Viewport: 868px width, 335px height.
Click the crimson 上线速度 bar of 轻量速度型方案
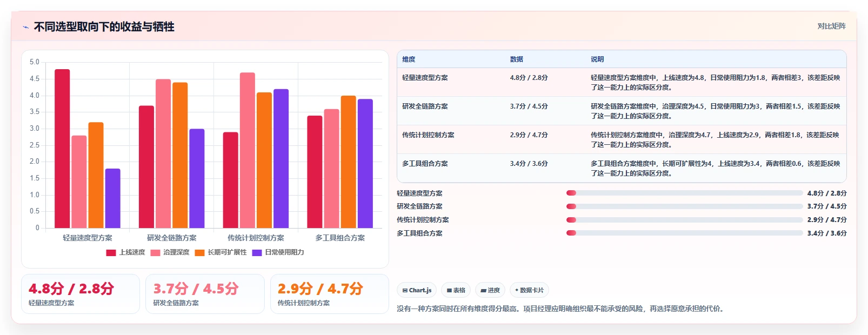(x=62, y=149)
